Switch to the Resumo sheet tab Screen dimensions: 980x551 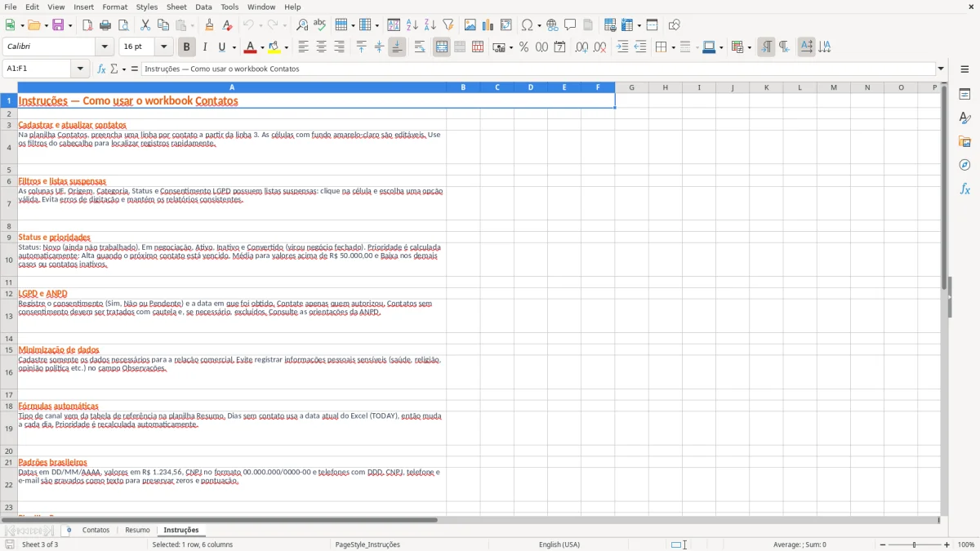pos(137,530)
